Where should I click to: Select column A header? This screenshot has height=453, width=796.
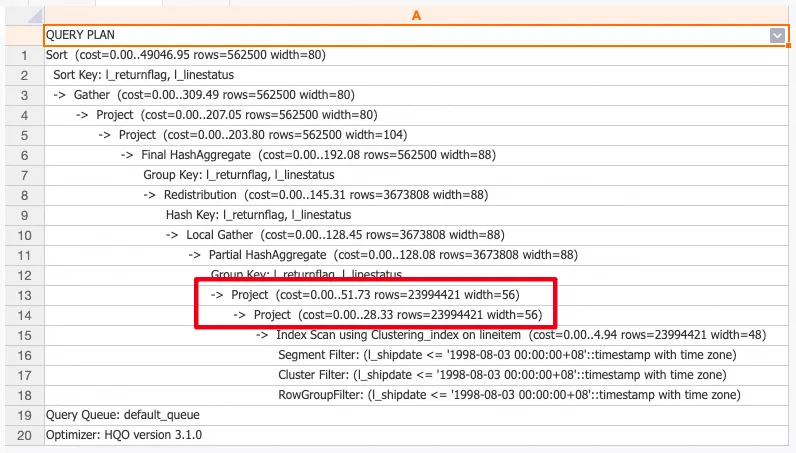[x=416, y=16]
